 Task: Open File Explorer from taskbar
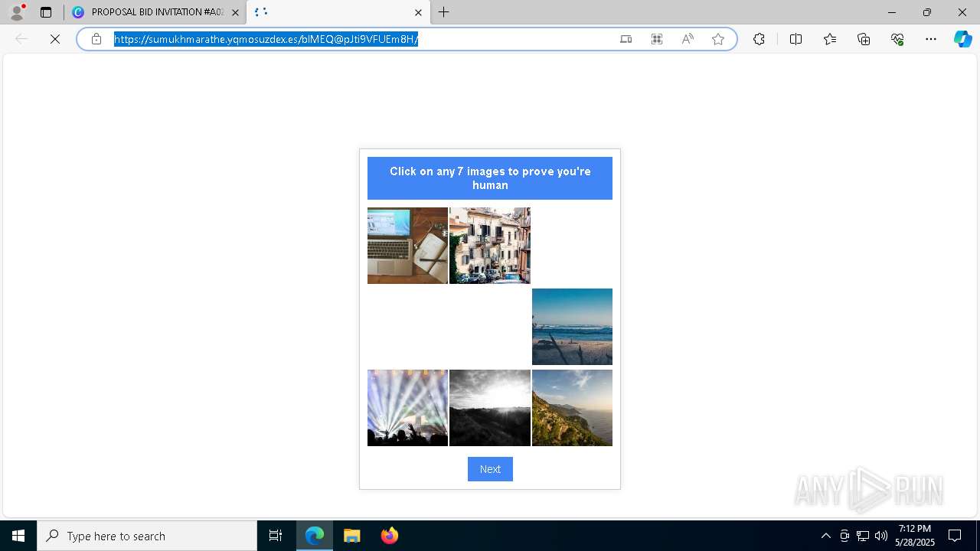pyautogui.click(x=352, y=536)
